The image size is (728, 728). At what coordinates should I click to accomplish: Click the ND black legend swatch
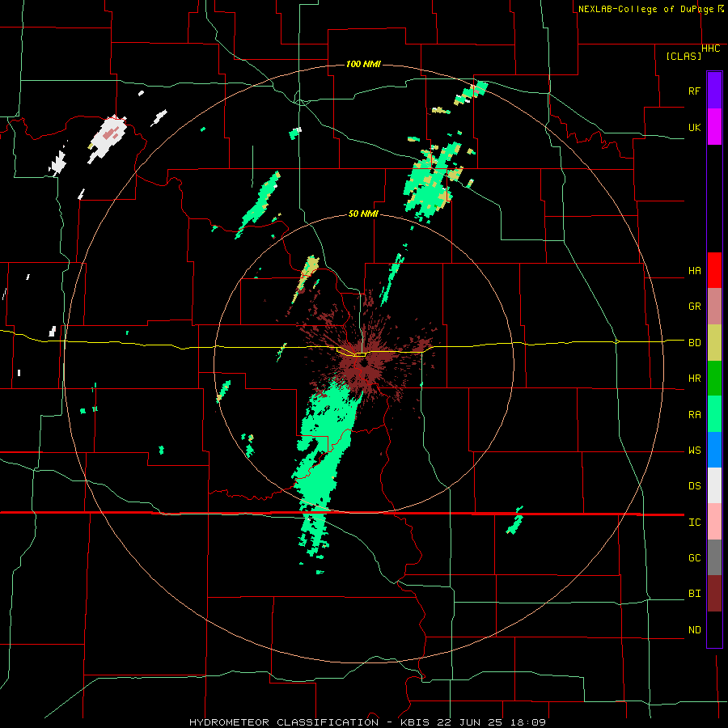click(714, 629)
